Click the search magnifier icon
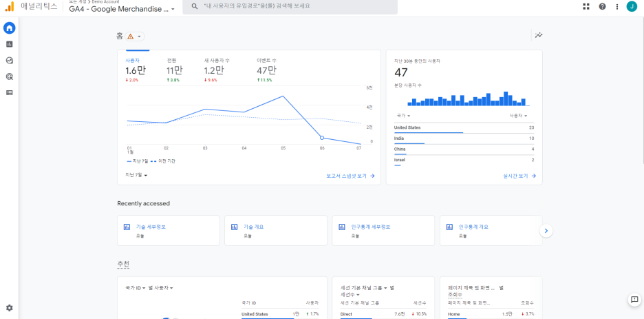Screen dimensions: 644x319 click(x=195, y=6)
